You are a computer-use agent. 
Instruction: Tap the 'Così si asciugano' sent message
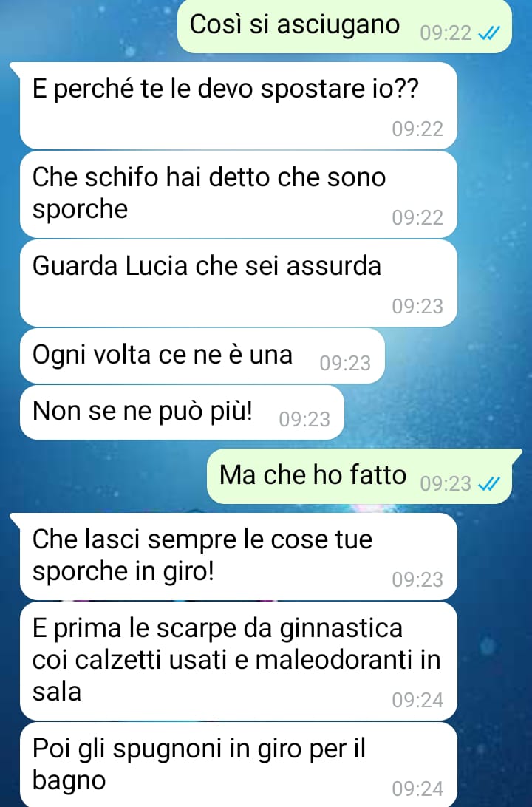click(x=344, y=26)
